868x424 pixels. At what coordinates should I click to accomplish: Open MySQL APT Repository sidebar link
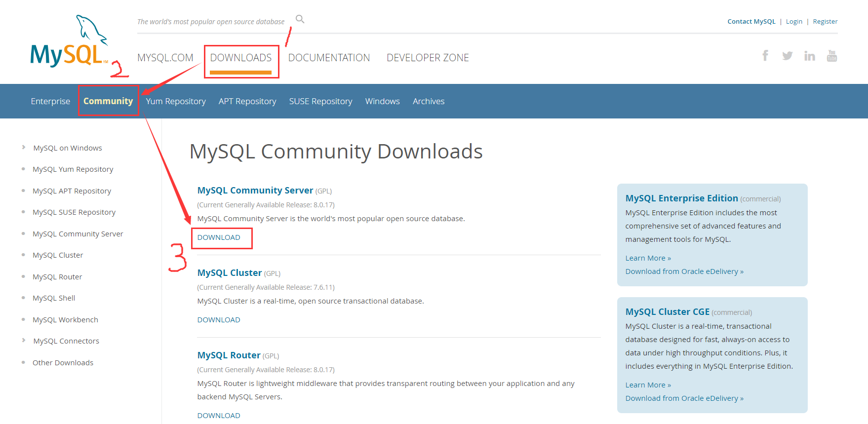[x=72, y=191]
